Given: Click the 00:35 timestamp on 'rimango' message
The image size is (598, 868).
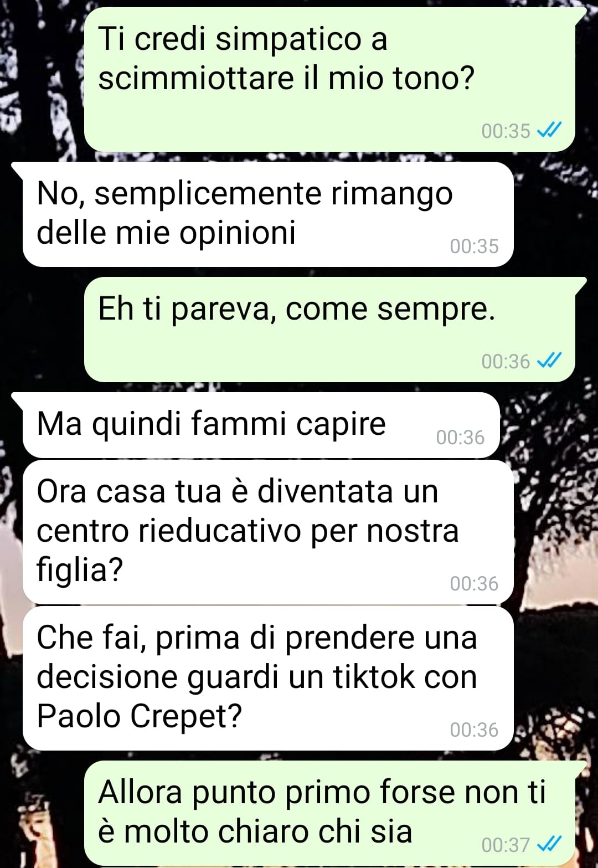Looking at the screenshot, I should [x=474, y=246].
